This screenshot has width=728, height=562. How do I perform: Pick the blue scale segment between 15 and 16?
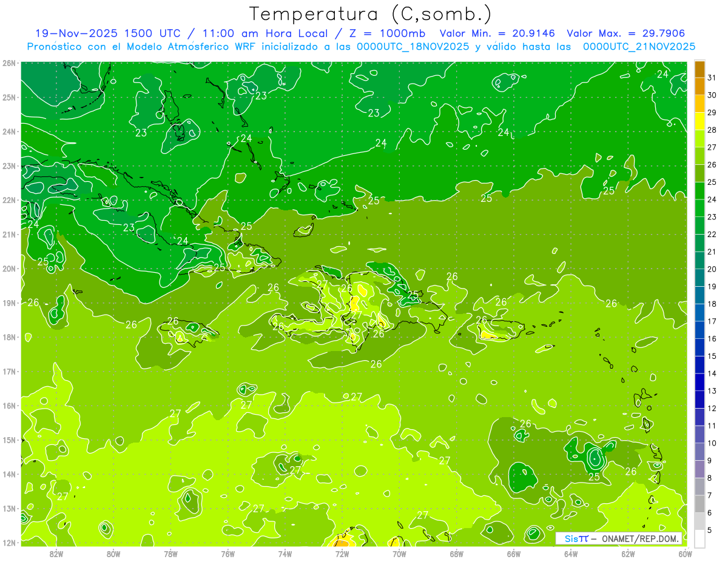click(x=699, y=347)
